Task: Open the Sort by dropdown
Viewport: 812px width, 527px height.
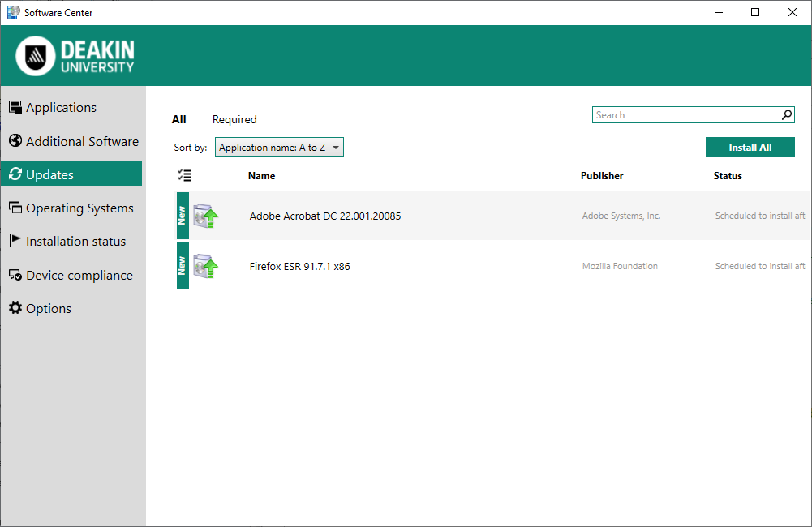Action: tap(279, 148)
